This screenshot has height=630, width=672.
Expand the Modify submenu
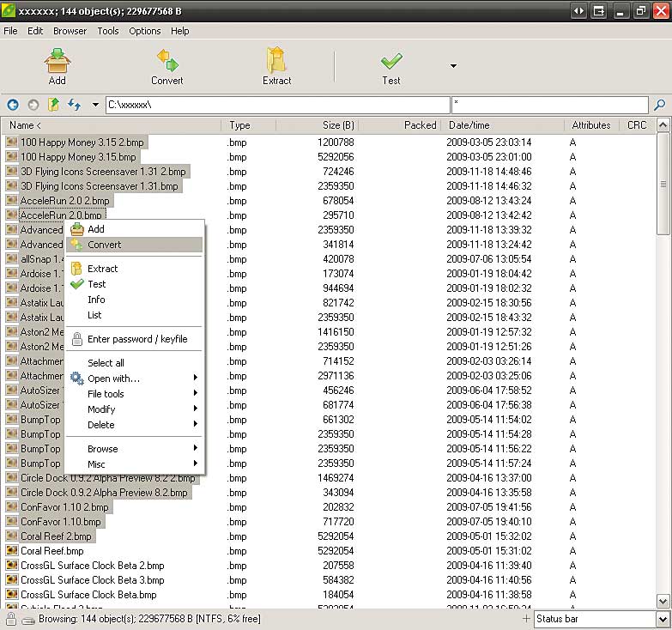point(134,409)
